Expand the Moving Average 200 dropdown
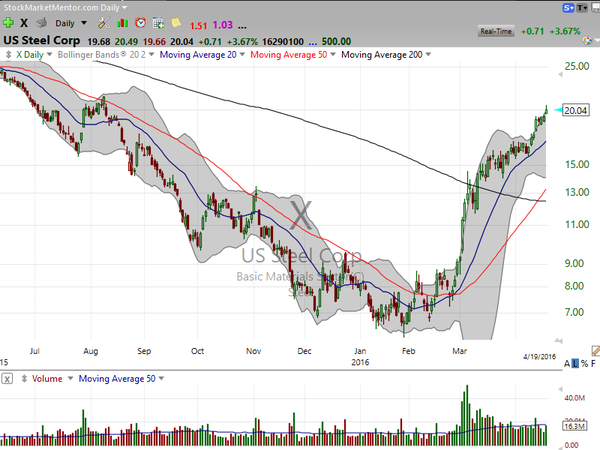The image size is (600, 450). point(428,55)
